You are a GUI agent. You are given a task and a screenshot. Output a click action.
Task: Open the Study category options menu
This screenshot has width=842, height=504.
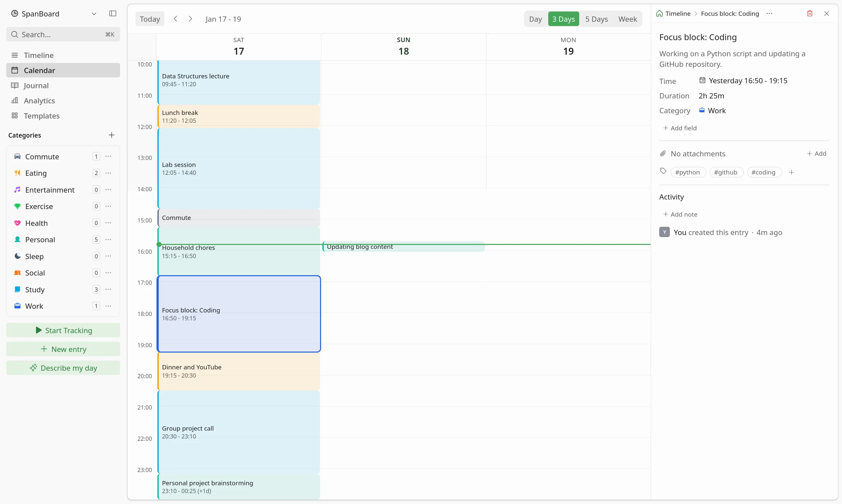click(x=108, y=289)
